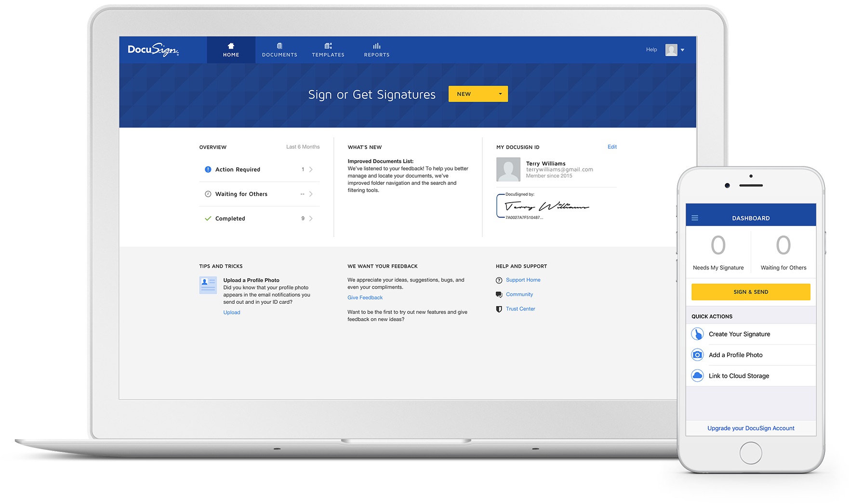Switch to the Documents tab
The height and width of the screenshot is (504, 849).
click(279, 50)
